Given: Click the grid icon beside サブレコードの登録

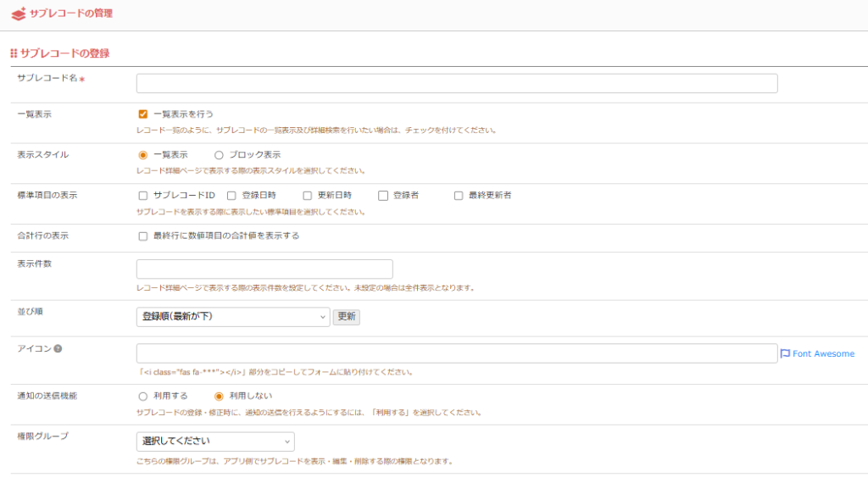Looking at the screenshot, I should (x=14, y=53).
